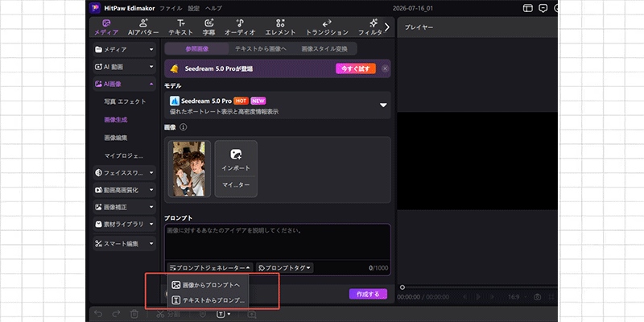Click the add caption icon in timeline toolbar
644x322 pixels.
pyautogui.click(x=251, y=314)
